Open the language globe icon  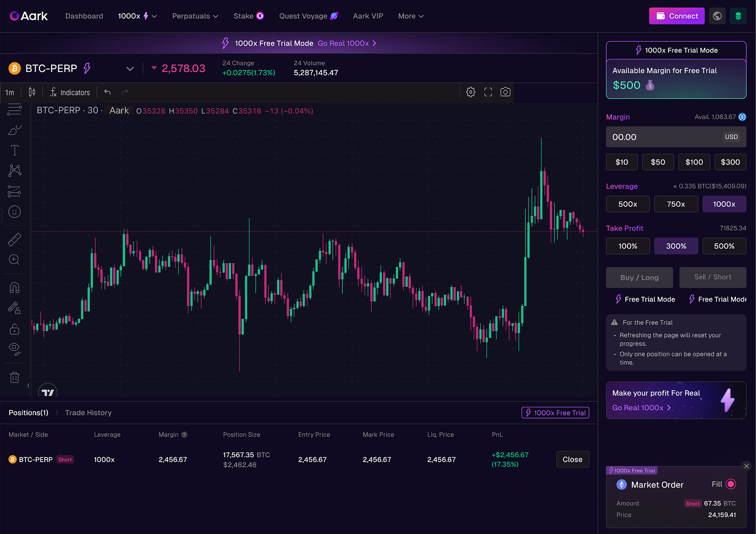click(x=717, y=16)
